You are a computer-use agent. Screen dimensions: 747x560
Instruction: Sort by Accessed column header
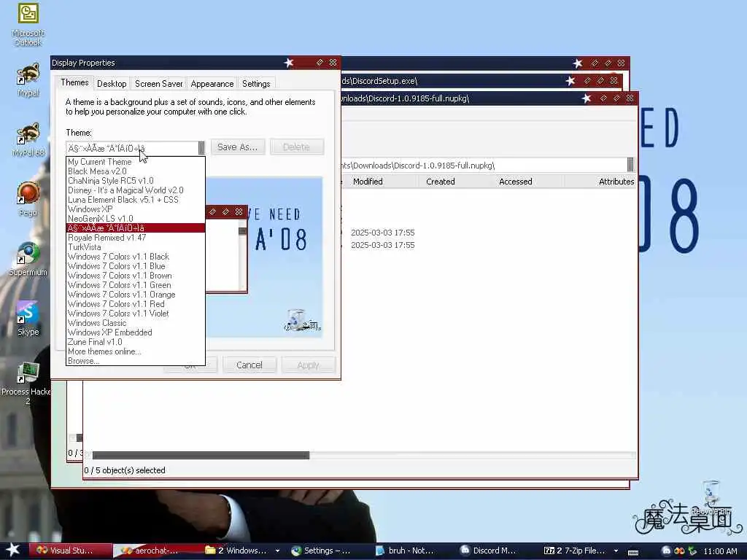pyautogui.click(x=527, y=182)
